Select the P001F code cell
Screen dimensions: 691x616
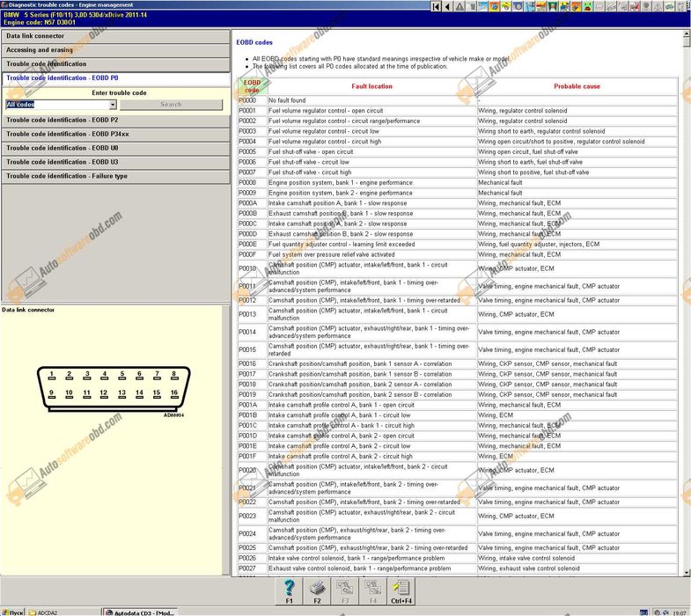[253, 457]
